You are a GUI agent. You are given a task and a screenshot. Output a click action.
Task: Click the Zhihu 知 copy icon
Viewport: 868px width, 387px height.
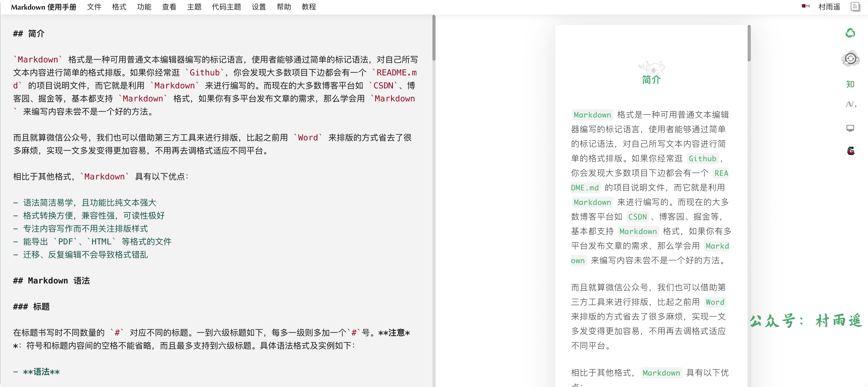click(850, 84)
